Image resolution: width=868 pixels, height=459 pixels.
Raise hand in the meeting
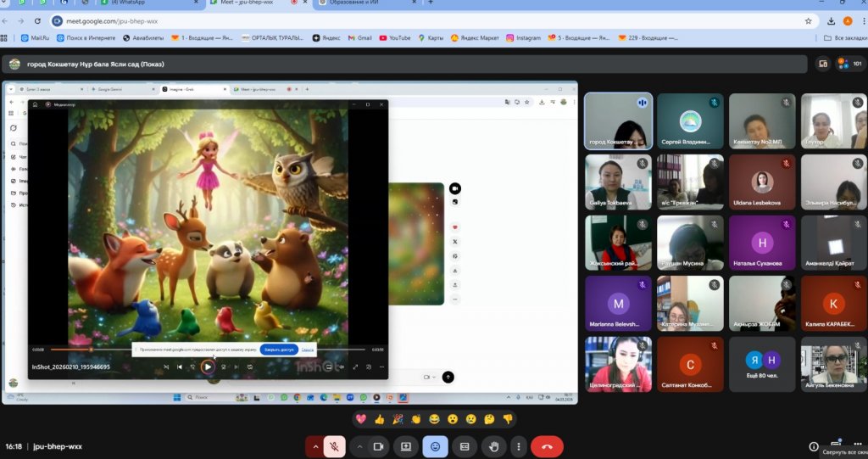[x=493, y=446]
